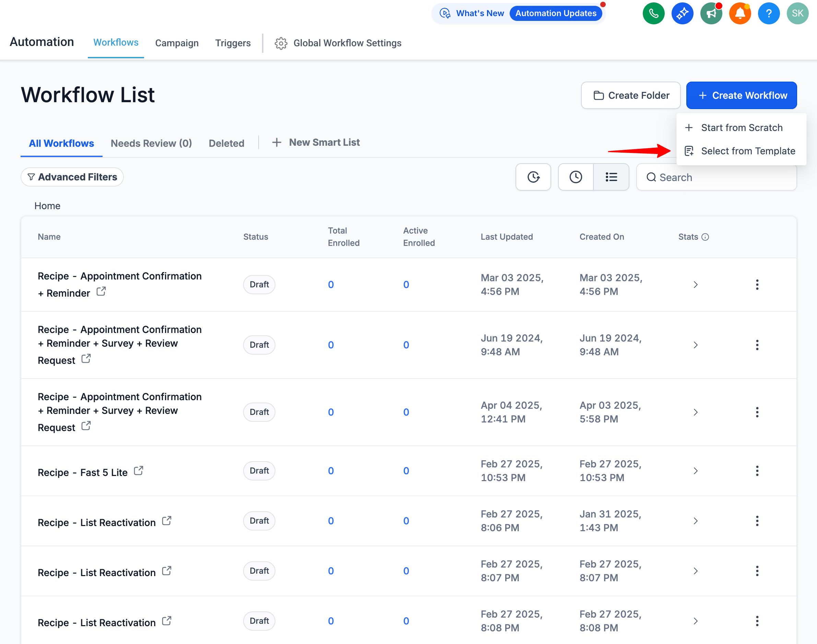Click Active Enrolled count for Fast 5 Lite

(x=406, y=470)
